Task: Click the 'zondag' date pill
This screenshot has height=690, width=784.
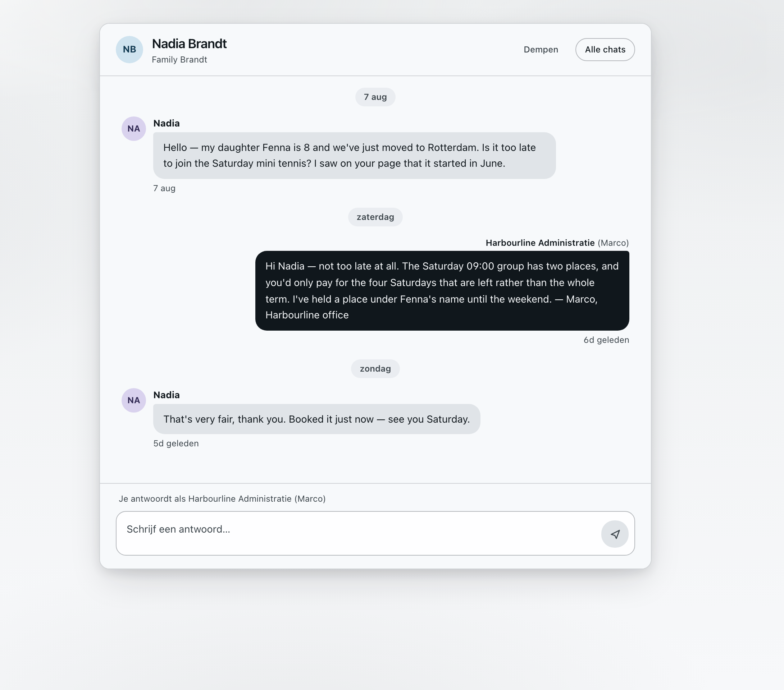Action: click(375, 369)
